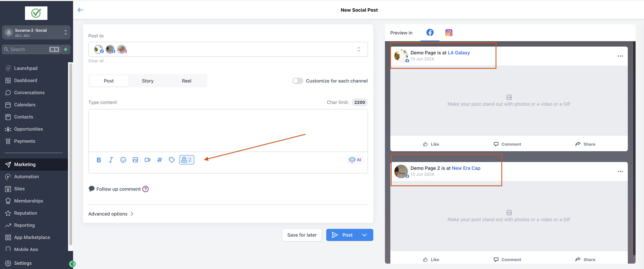The height and width of the screenshot is (269, 644).
Task: Expand Advanced options
Action: coord(111,214)
